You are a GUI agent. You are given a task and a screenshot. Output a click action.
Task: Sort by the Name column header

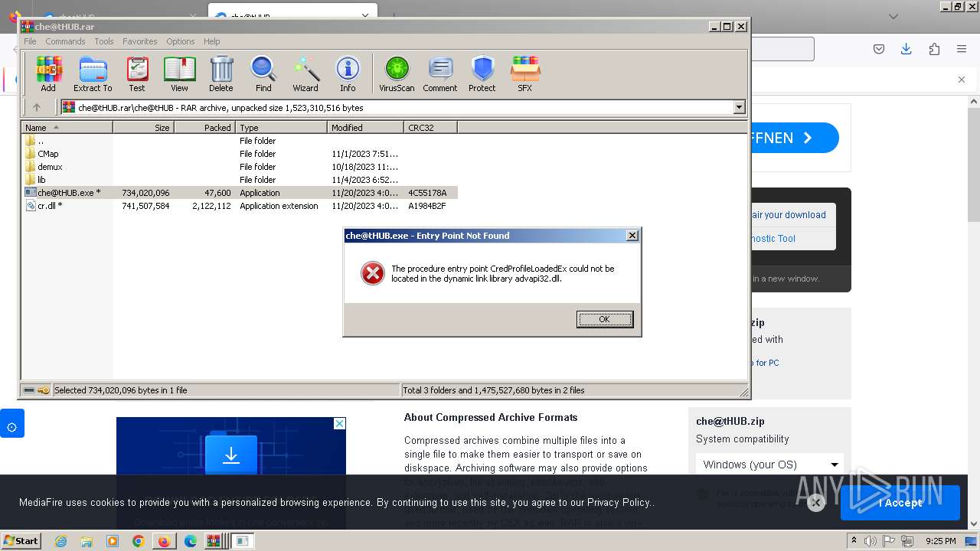pyautogui.click(x=67, y=128)
